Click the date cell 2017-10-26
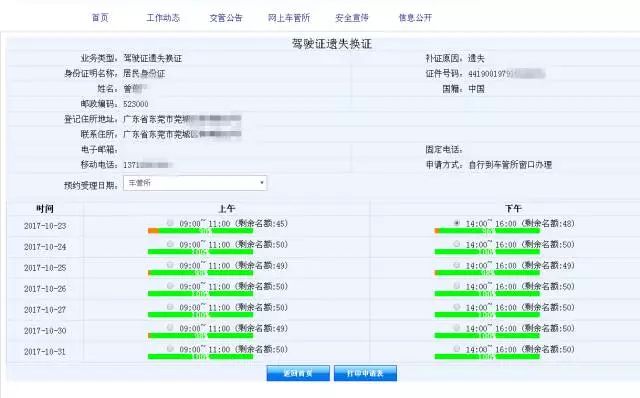Screen dimensions: 640x398 point(45,289)
